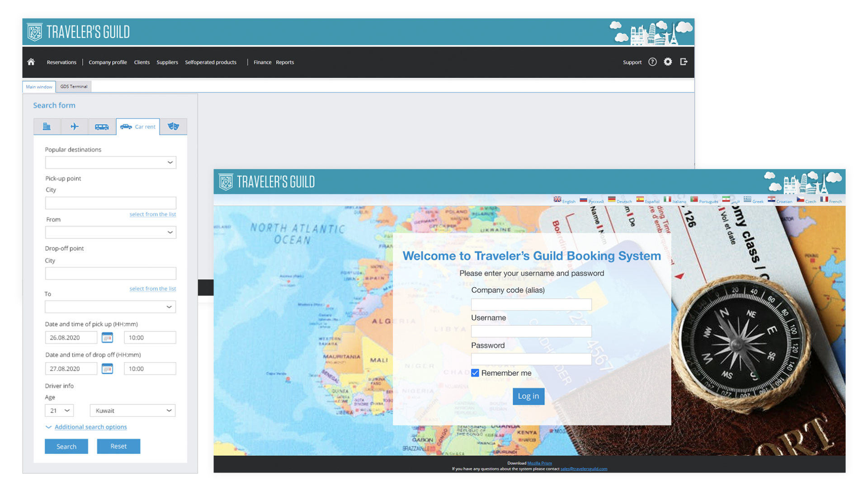Click the drop-off date field 27.08.2020
The image size is (868, 492).
click(71, 369)
